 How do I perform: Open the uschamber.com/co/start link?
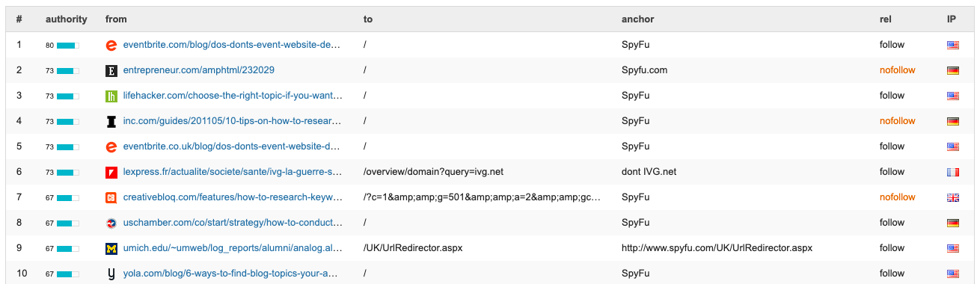tap(233, 223)
